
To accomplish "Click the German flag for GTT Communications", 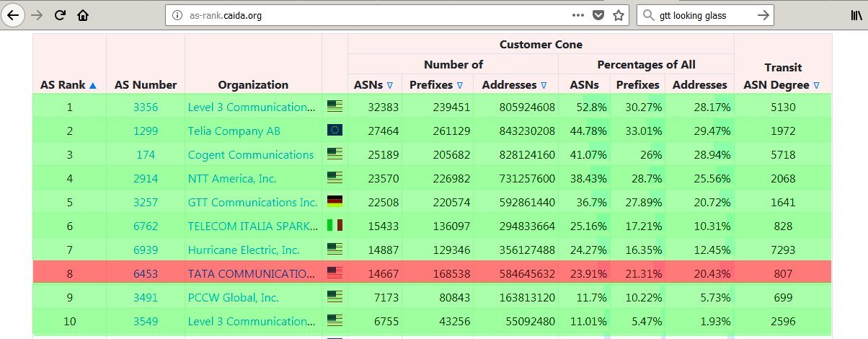I will pos(335,202).
